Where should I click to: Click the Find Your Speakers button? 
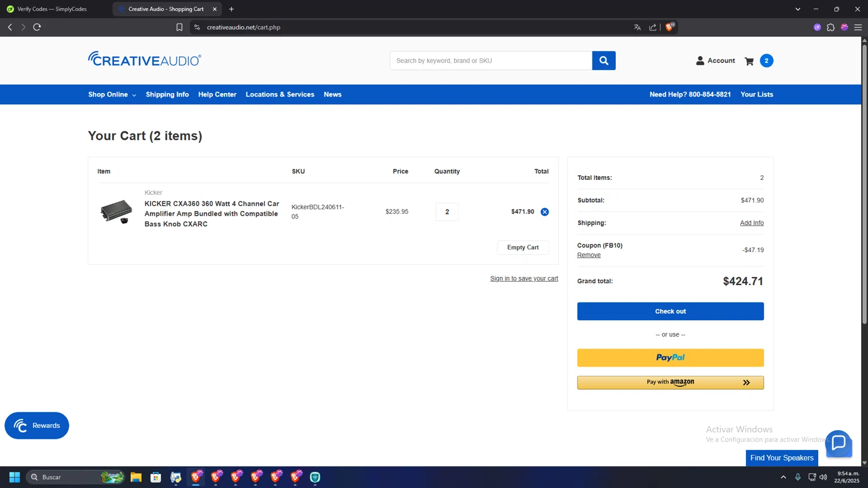pos(782,458)
